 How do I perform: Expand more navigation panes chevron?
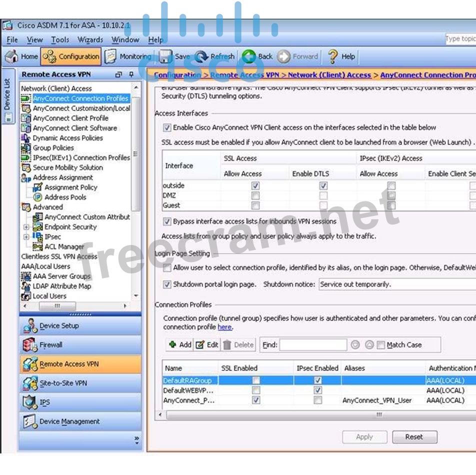point(136,439)
